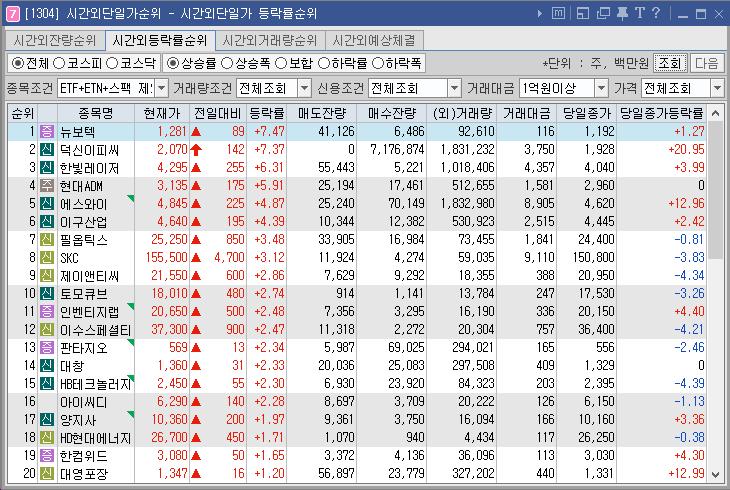Click the number 7 window icon
Screen dimensions: 730x490
coord(12,14)
